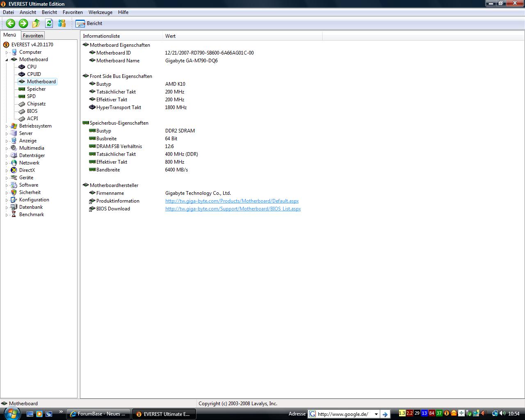Open the Favoriten menu in menu bar
The image size is (525, 420).
click(x=73, y=12)
